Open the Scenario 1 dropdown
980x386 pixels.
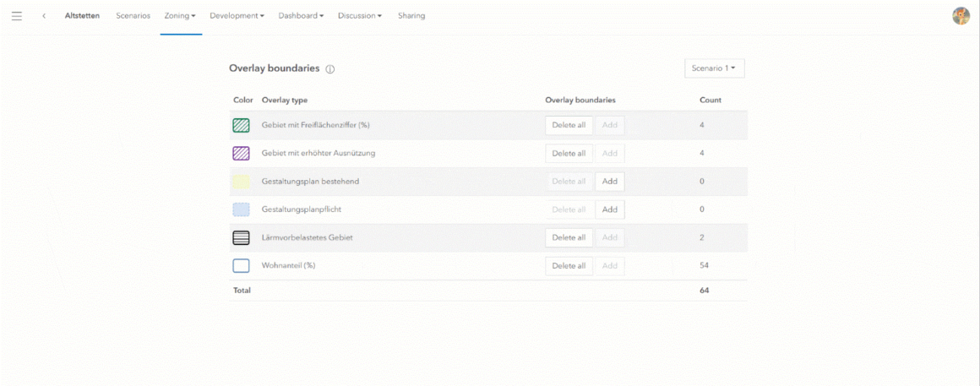[715, 68]
